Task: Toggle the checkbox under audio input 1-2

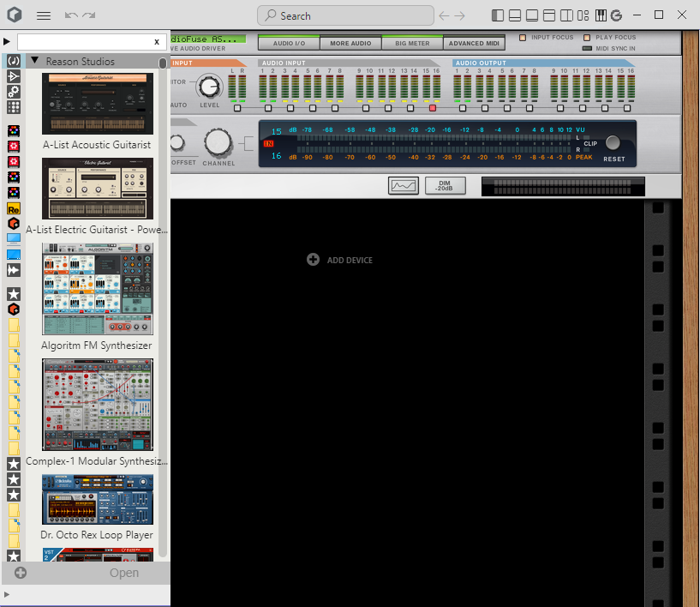Action: (x=268, y=108)
